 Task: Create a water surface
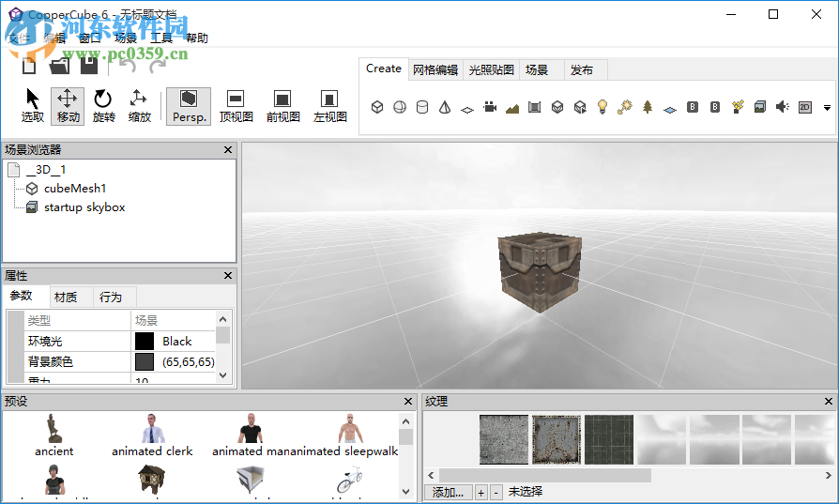(670, 109)
